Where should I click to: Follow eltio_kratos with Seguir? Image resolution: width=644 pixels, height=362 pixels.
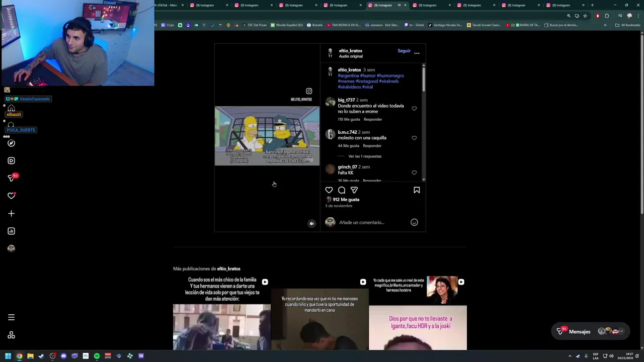click(x=404, y=51)
